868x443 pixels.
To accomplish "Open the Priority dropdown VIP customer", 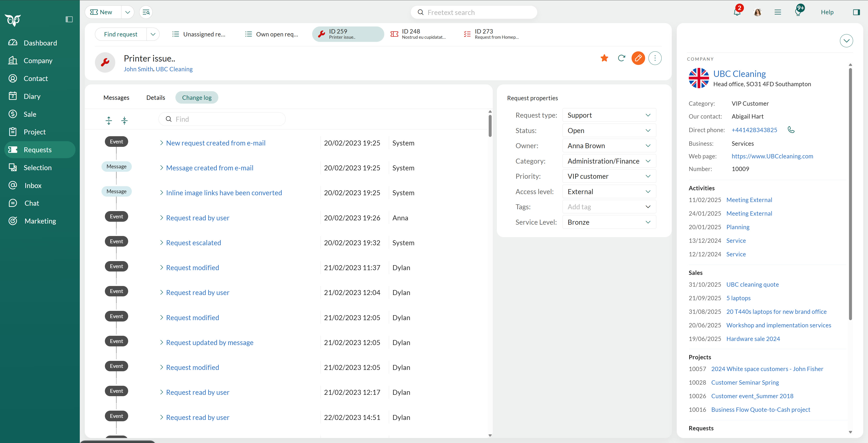I will click(x=609, y=176).
